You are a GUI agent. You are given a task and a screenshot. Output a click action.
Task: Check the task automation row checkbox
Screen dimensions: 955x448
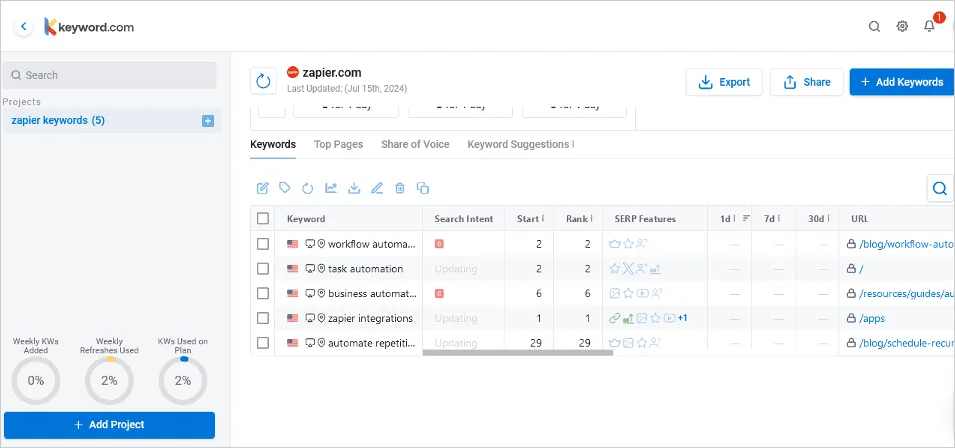coord(263,268)
